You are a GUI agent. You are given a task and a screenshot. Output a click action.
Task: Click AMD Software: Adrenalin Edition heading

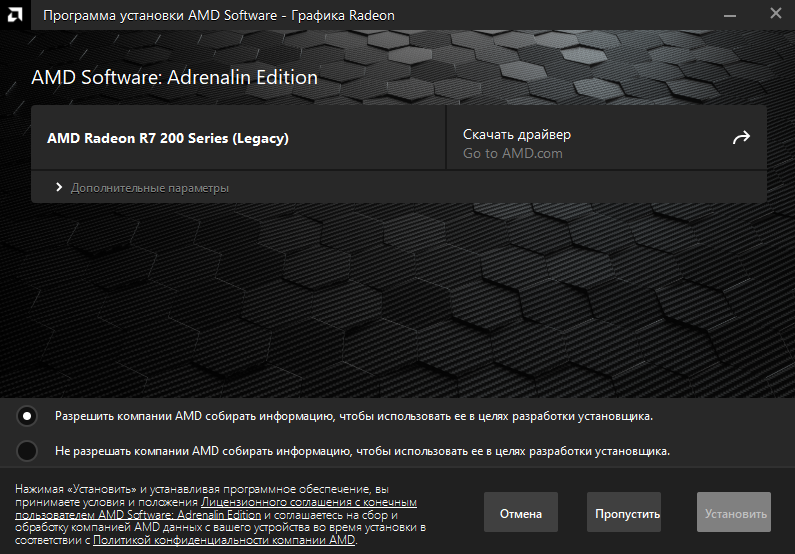174,78
